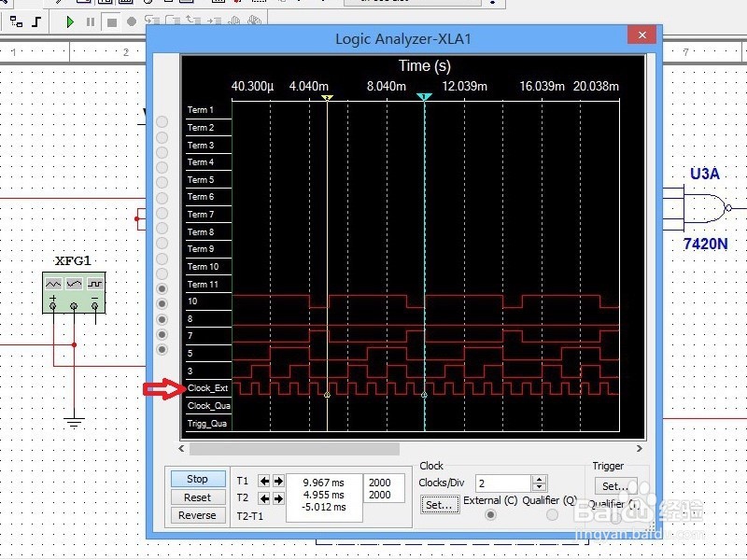Viewport: 747px width, 560px height.
Task: Select the Qualifier (Q) radio button
Action: [552, 515]
